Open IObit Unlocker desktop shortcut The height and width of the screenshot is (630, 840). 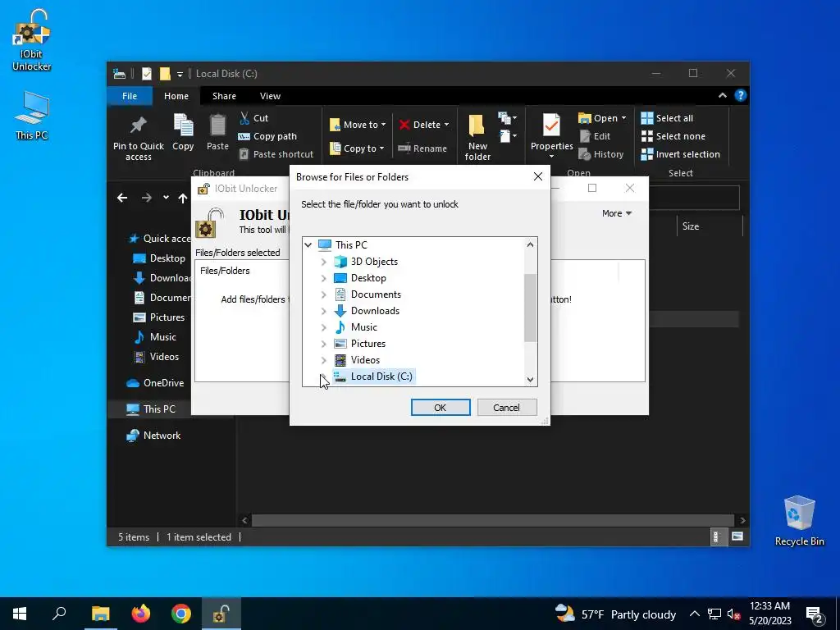click(x=32, y=40)
